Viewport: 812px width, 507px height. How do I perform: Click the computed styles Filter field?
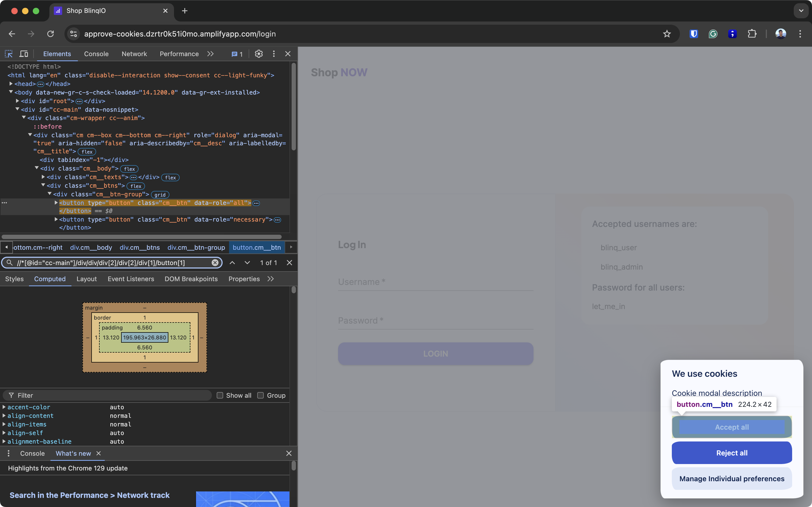(111, 395)
